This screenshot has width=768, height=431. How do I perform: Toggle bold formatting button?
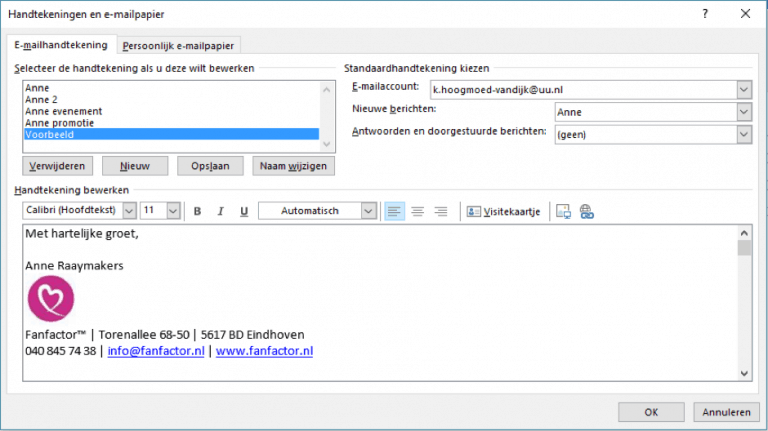click(x=197, y=211)
